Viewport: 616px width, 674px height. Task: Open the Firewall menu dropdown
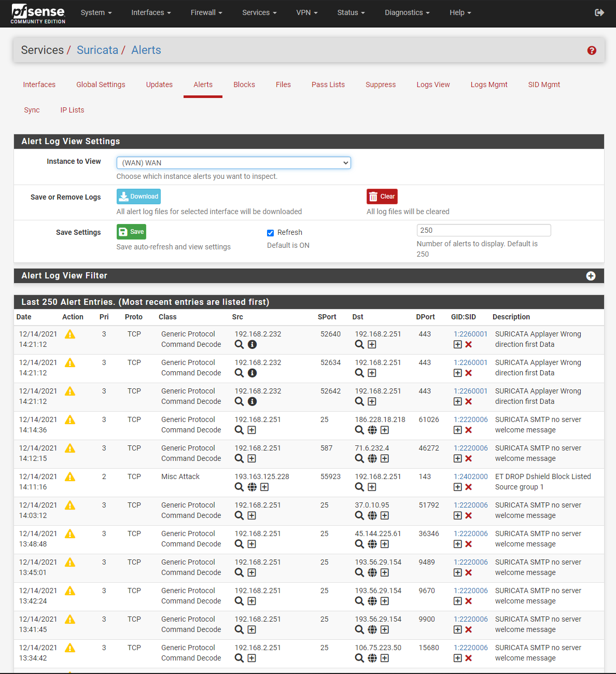pyautogui.click(x=206, y=12)
